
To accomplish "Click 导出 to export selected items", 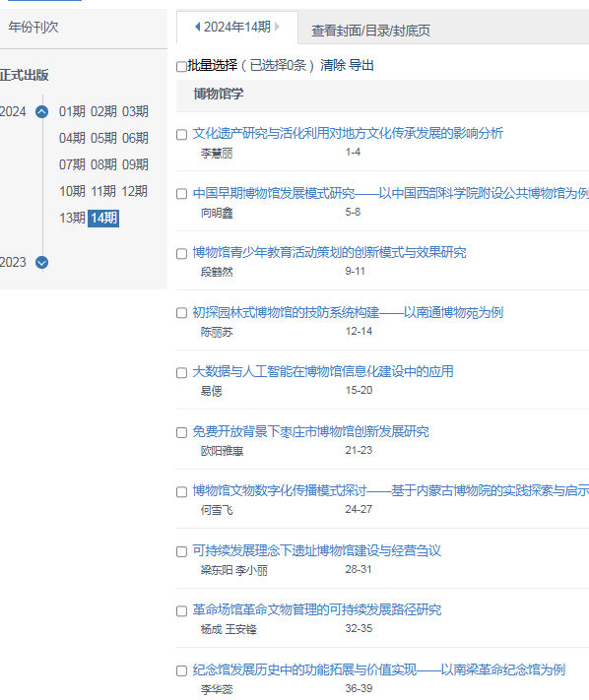I will [360, 65].
